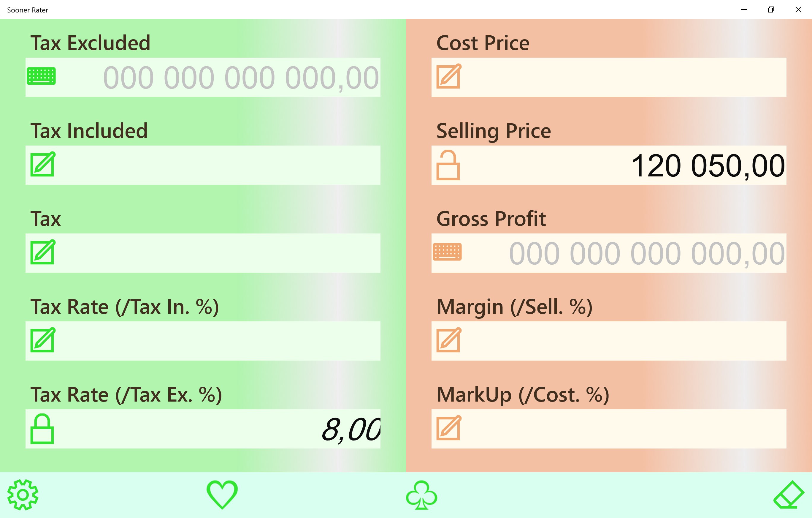The height and width of the screenshot is (518, 812).
Task: Click the orange keyboard icon in Gross Profit
Action: (447, 252)
